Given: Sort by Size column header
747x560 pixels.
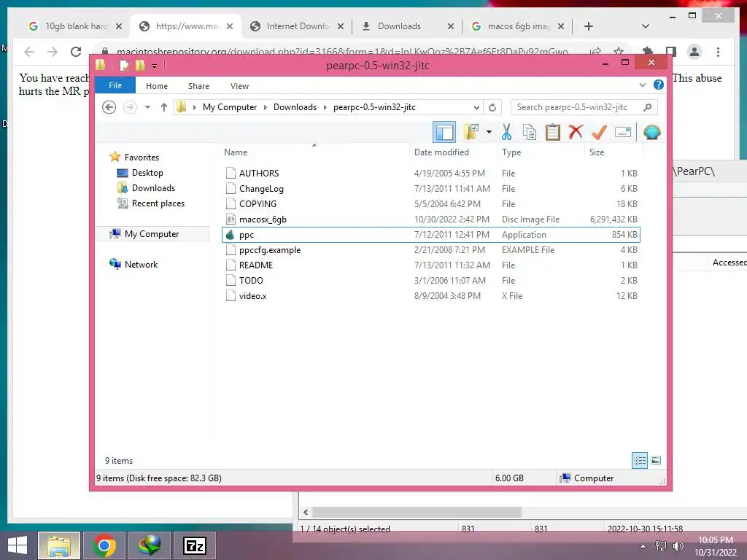Looking at the screenshot, I should (x=597, y=152).
